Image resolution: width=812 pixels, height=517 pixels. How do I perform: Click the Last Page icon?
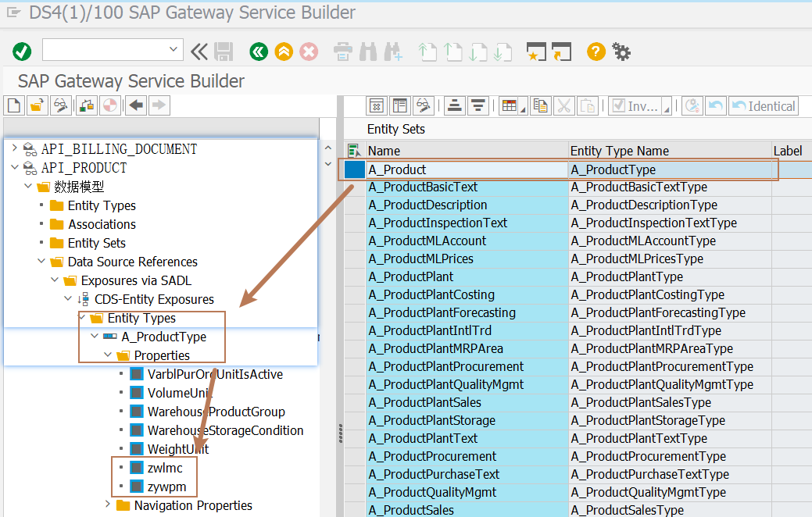point(503,52)
